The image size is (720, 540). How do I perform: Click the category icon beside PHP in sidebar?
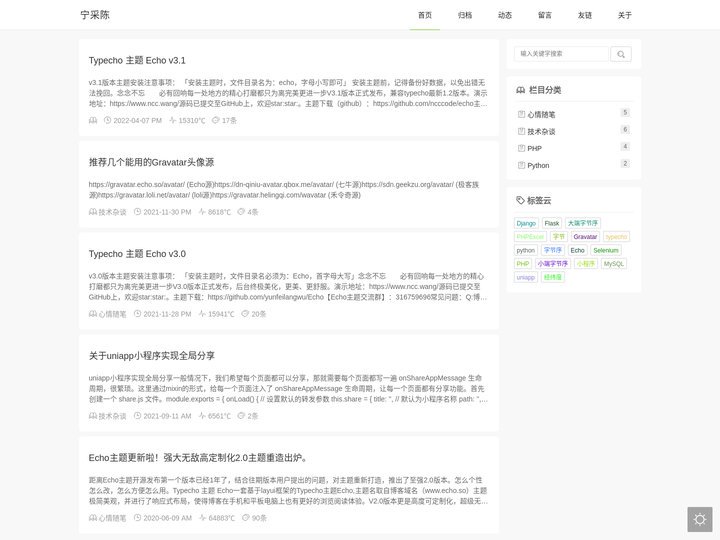tap(521, 148)
